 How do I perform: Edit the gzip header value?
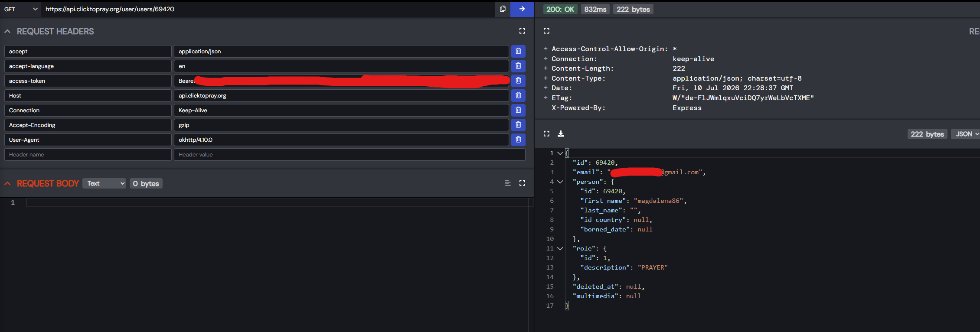(x=341, y=125)
